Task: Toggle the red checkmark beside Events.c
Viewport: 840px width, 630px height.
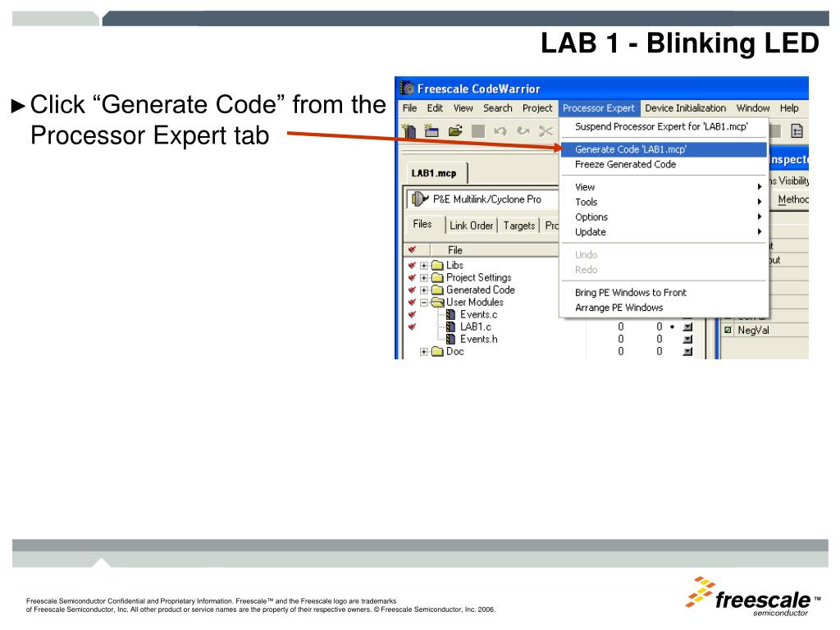Action: 412,314
